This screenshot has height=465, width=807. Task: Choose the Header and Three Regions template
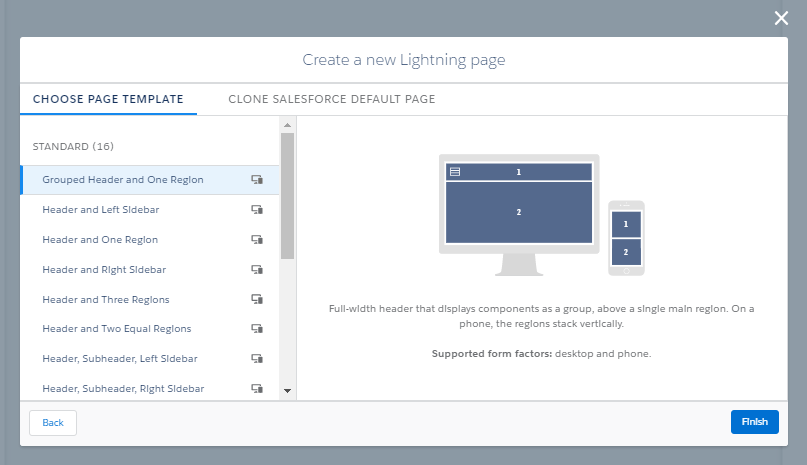106,299
